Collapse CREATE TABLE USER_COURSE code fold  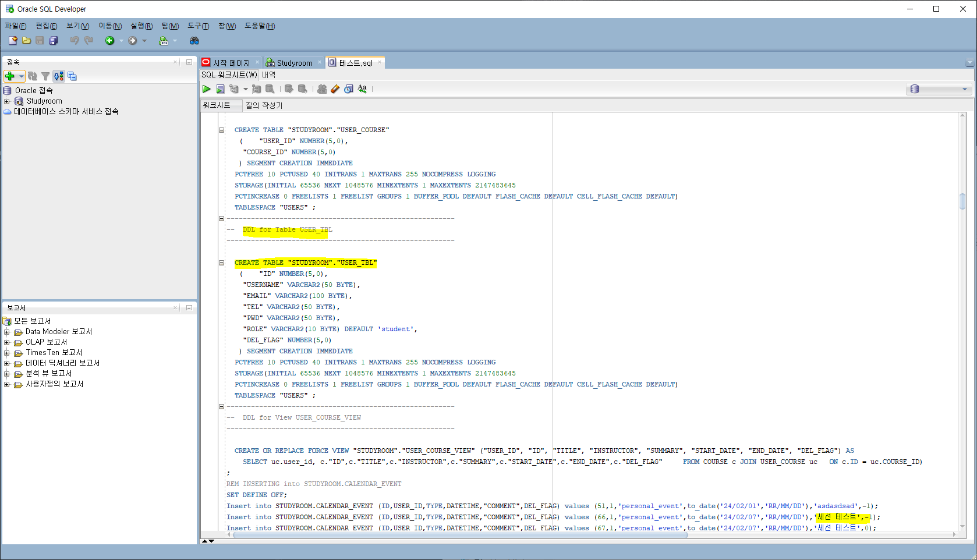[221, 130]
